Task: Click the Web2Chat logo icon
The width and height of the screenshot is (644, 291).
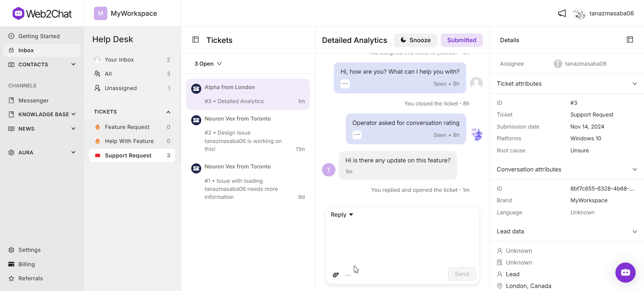Action: [18, 13]
